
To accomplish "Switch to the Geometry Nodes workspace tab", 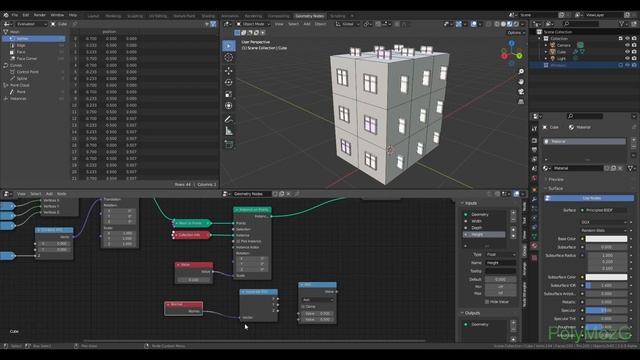I will click(x=309, y=16).
